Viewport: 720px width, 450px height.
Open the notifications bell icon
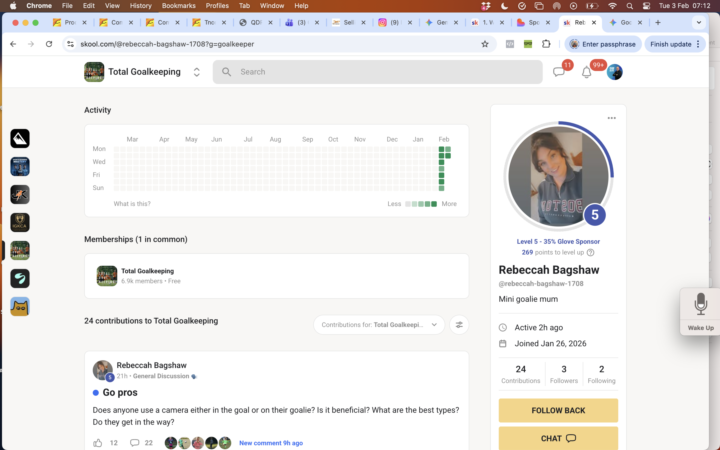point(587,72)
